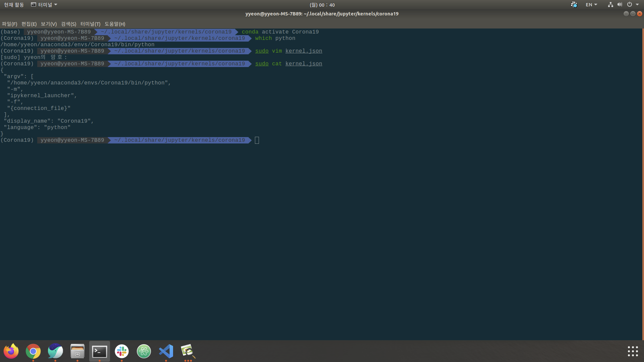Open system power menu dropdown arrow
The height and width of the screenshot is (362, 644).
coord(637,5)
